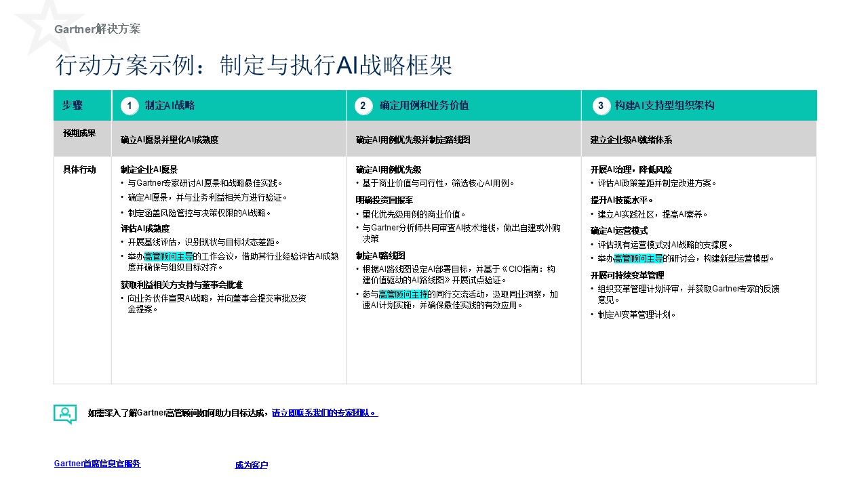Image resolution: width=868 pixels, height=488 pixels.
Task: Click the '制定AI路线图' subheading
Action: [x=380, y=256]
